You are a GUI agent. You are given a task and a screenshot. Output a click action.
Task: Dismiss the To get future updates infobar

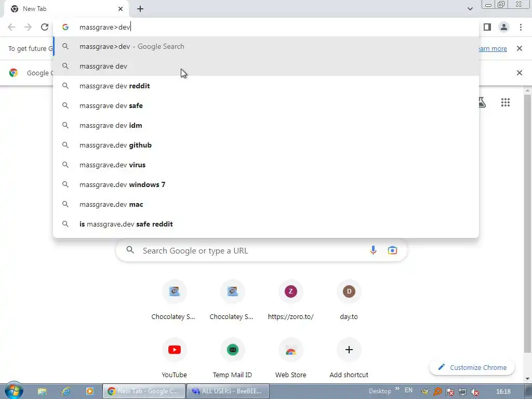[x=519, y=48]
